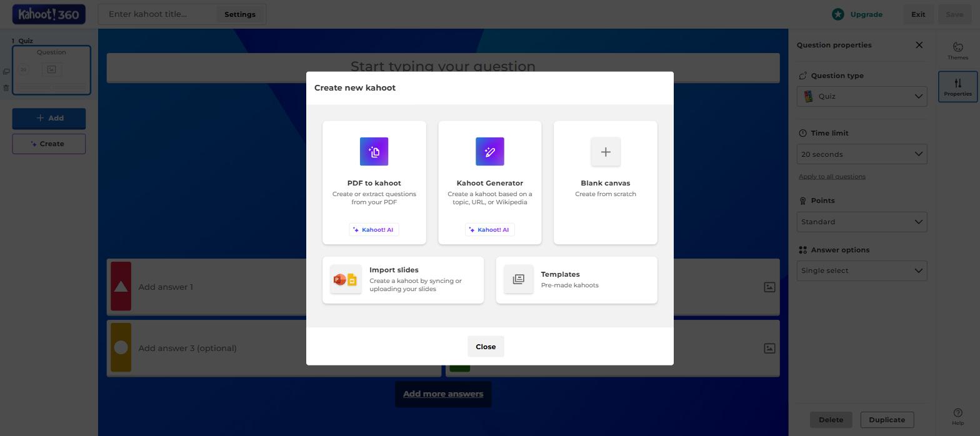This screenshot has height=436, width=980.
Task: Click the red triangle answer 1 shape
Action: [x=121, y=286]
